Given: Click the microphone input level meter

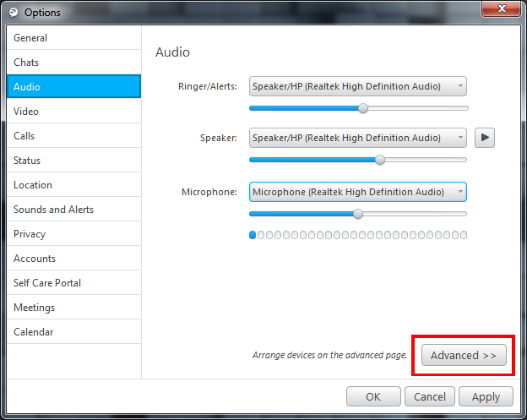Looking at the screenshot, I should (x=358, y=235).
